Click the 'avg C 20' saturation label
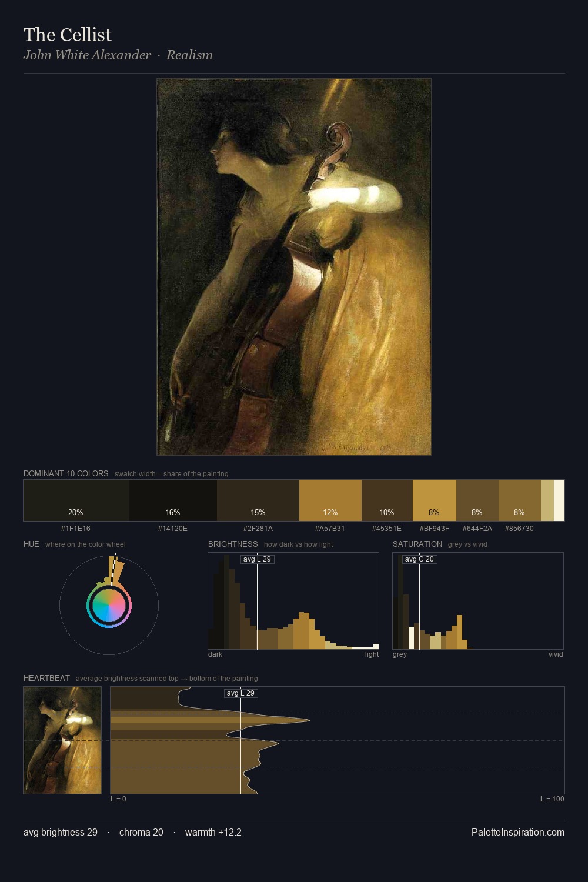 [419, 559]
